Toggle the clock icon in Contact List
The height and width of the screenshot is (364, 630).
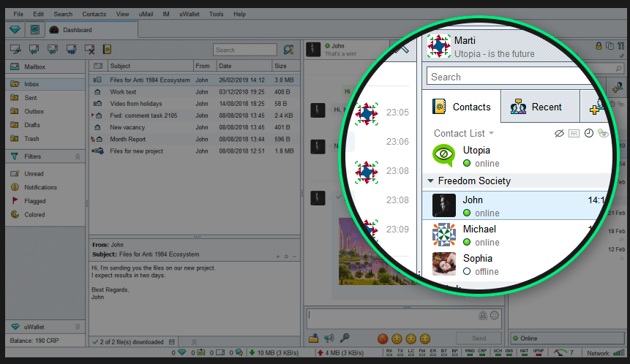pyautogui.click(x=588, y=133)
